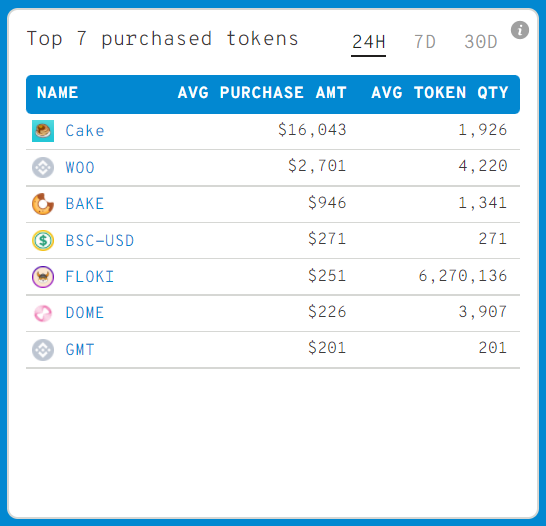
Task: Click the $201 purchase amount
Action: 327,348
